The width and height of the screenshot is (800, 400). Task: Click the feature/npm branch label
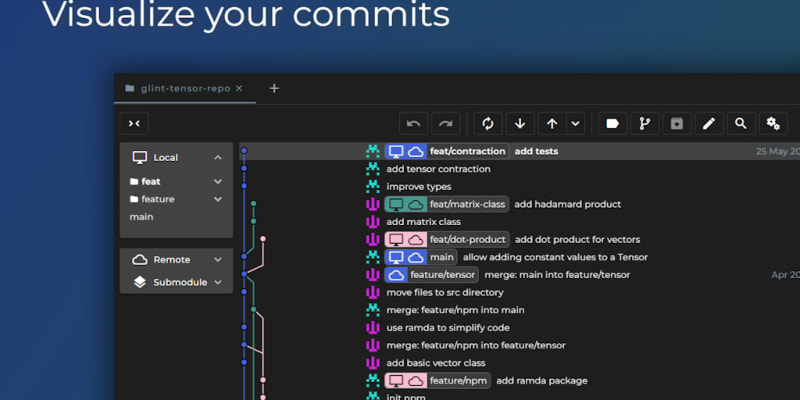[458, 381]
